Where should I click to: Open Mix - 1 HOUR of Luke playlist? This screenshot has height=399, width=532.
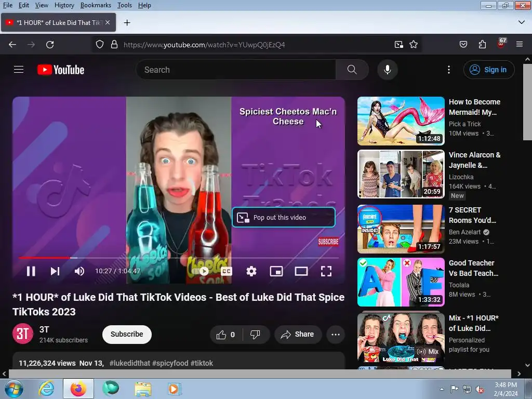coord(401,338)
